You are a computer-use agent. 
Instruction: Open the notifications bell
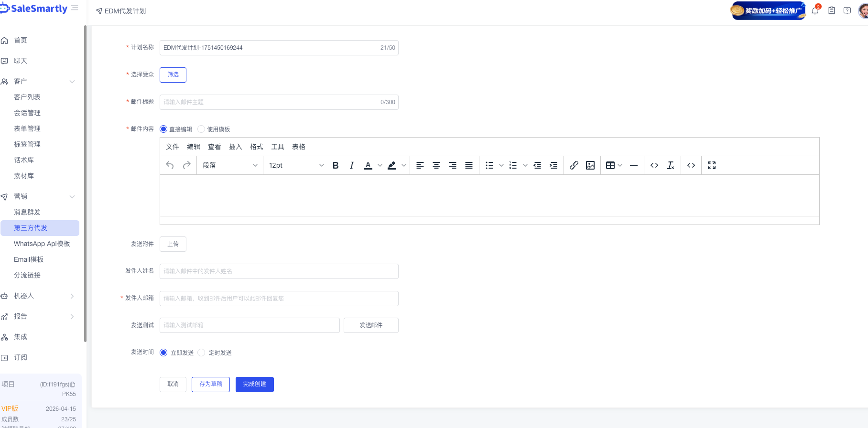815,11
